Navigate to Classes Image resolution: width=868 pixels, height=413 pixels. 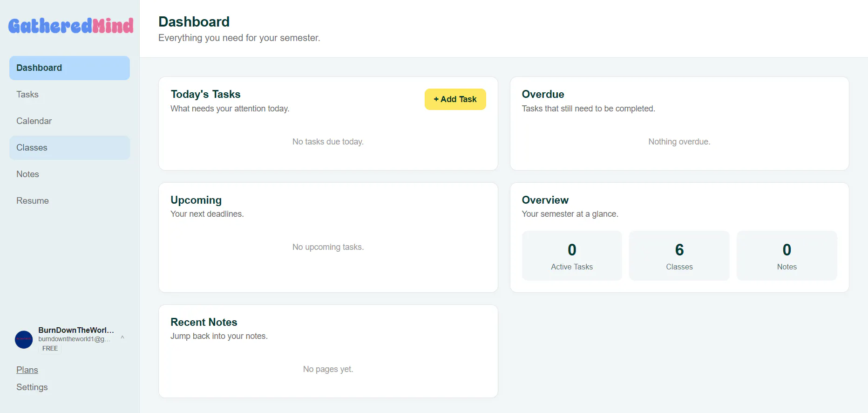(x=69, y=148)
